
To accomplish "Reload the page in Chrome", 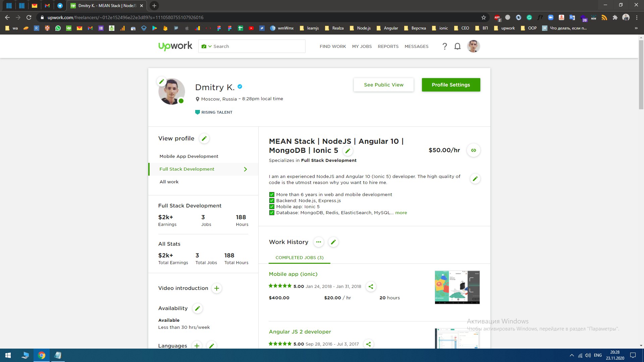I will [29, 17].
